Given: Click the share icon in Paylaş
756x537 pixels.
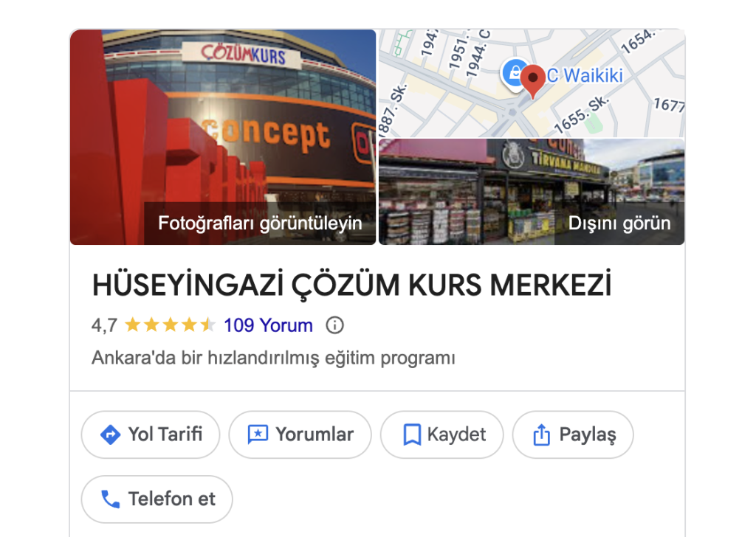Looking at the screenshot, I should pyautogui.click(x=541, y=434).
